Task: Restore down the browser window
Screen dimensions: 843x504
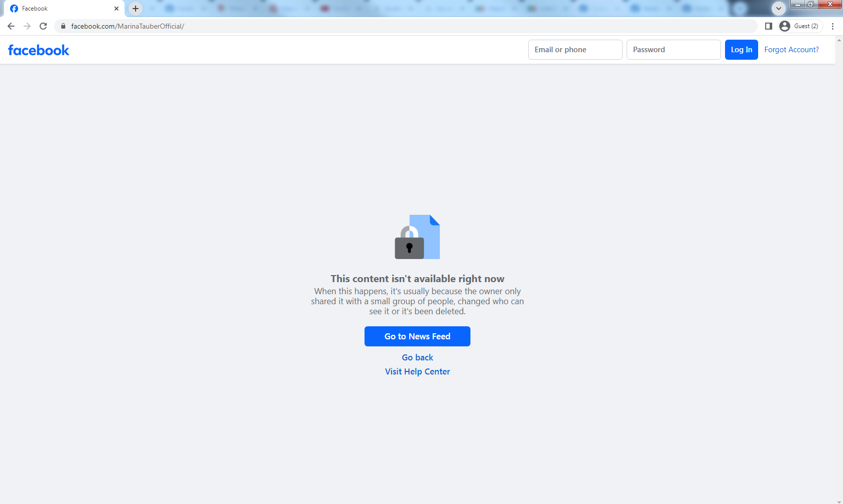Action: [x=810, y=5]
